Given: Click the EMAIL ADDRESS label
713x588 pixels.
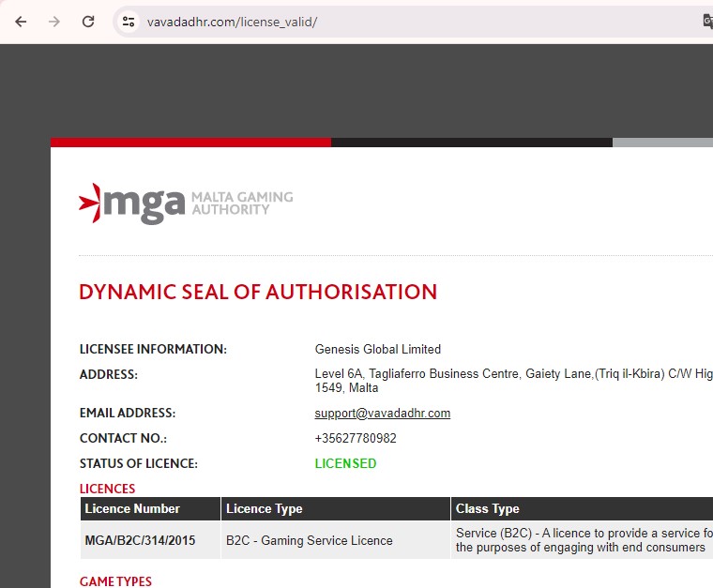Looking at the screenshot, I should 128,413.
